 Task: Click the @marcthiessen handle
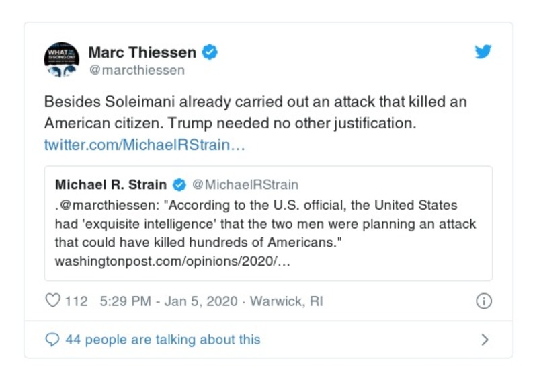136,70
